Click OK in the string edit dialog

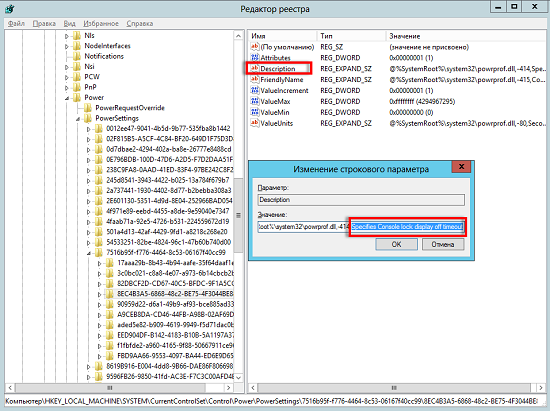pos(396,244)
